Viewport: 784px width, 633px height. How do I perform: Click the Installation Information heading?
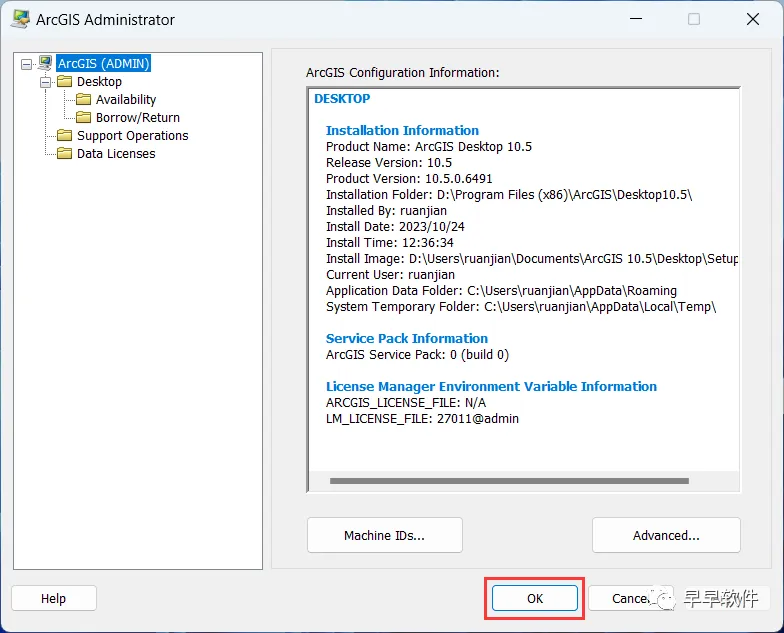402,130
